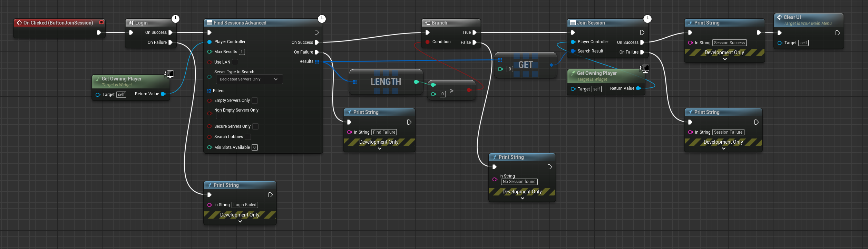Select the Login node title
Viewport: 868px width, 249px height.
142,23
